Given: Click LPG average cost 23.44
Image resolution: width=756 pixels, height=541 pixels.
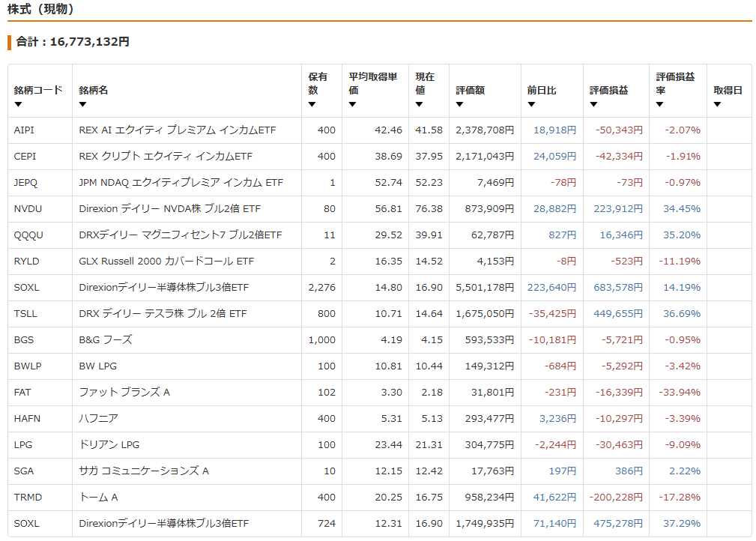Looking at the screenshot, I should 389,444.
